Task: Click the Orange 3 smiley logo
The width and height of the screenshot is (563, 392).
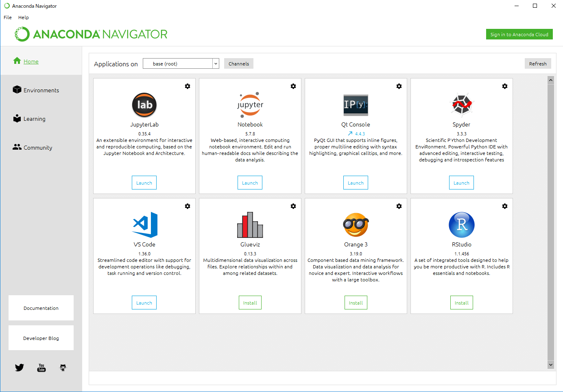Action: pos(356,225)
